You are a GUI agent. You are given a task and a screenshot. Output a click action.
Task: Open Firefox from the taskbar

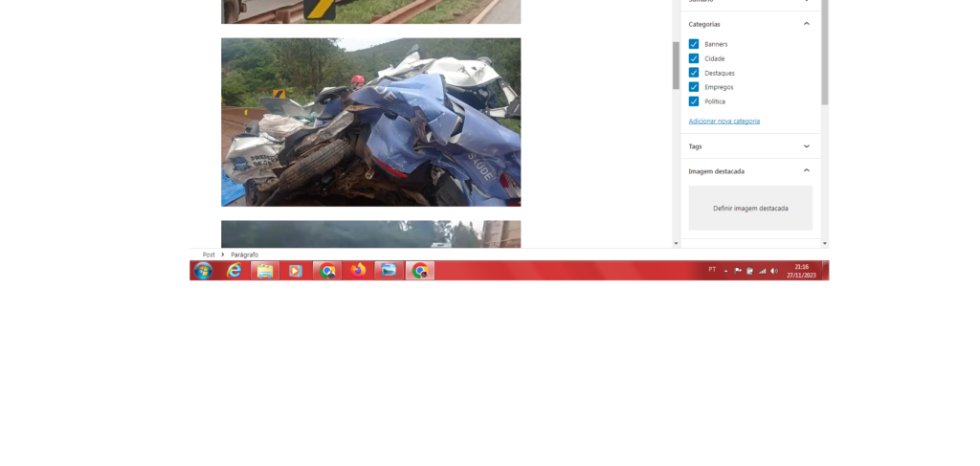(x=358, y=271)
